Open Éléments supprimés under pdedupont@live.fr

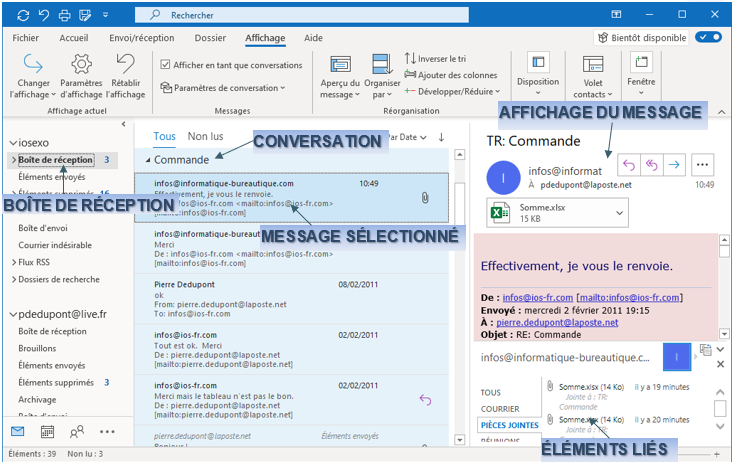[56, 383]
